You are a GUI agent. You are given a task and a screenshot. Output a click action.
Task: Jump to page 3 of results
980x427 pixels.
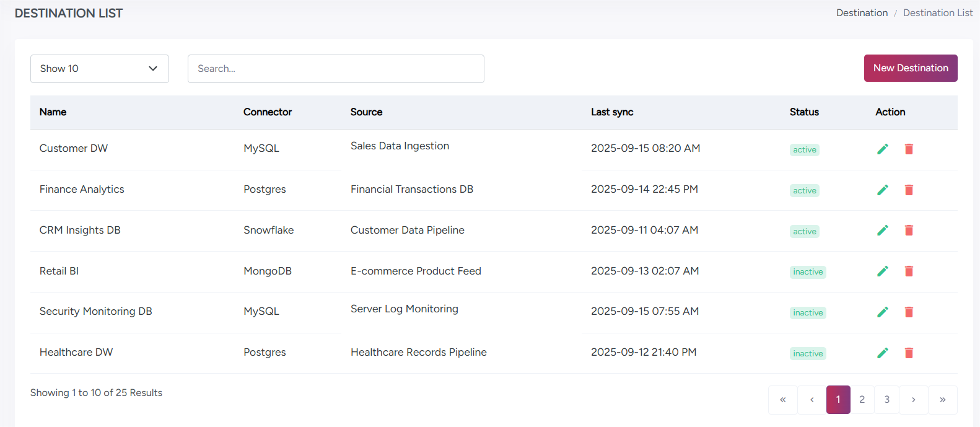click(x=886, y=400)
